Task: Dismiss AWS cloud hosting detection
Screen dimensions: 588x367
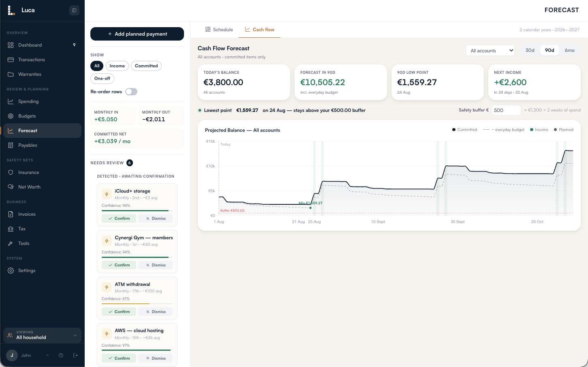Action: (x=155, y=358)
